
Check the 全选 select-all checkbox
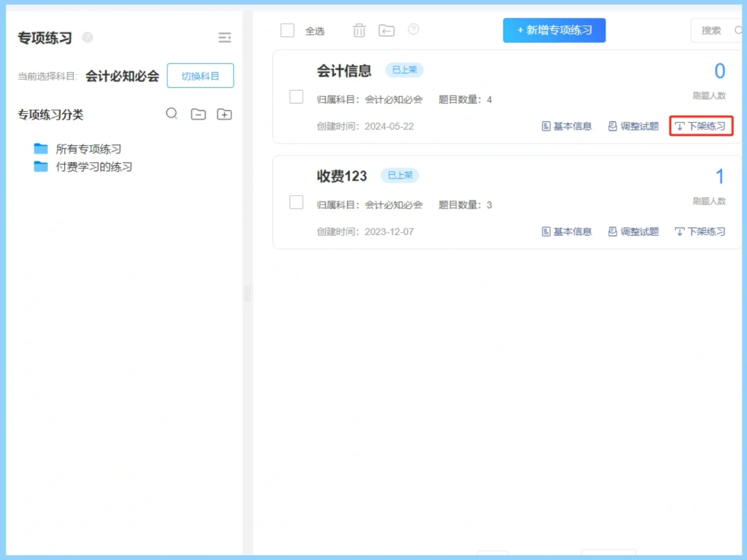pos(287,30)
